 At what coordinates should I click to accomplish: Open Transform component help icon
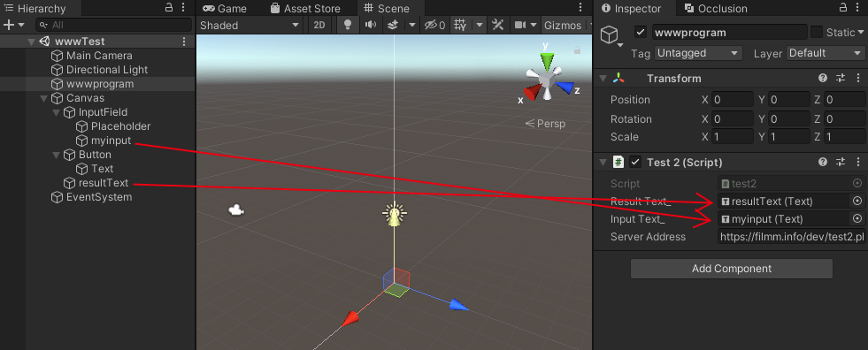pos(823,79)
